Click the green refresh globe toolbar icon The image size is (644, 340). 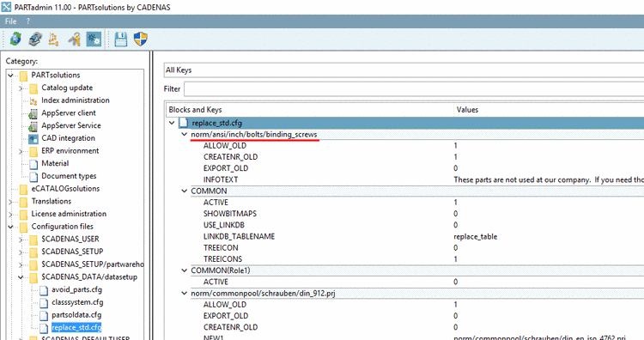click(x=15, y=39)
